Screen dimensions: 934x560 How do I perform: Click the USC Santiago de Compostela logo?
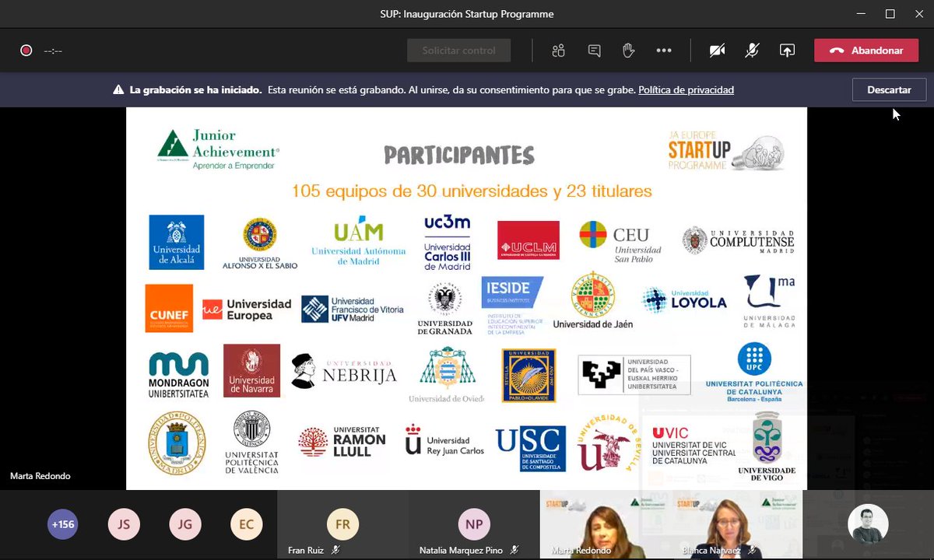531,449
